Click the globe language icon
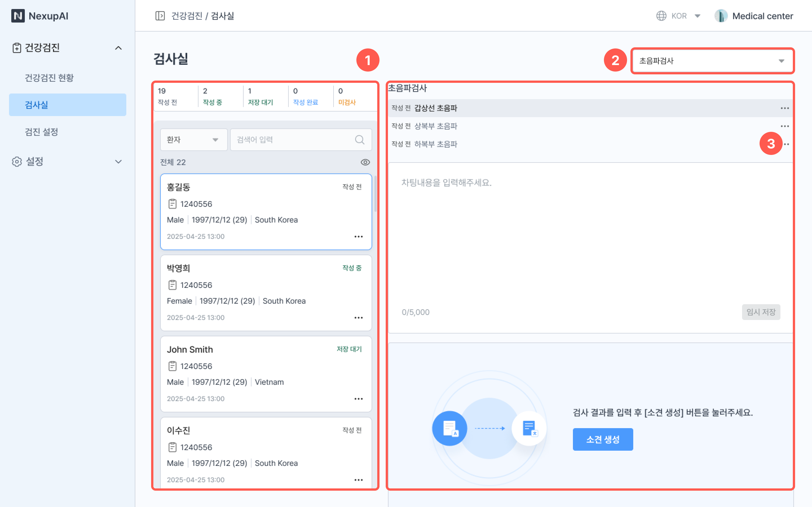Image resolution: width=812 pixels, height=507 pixels. point(661,16)
